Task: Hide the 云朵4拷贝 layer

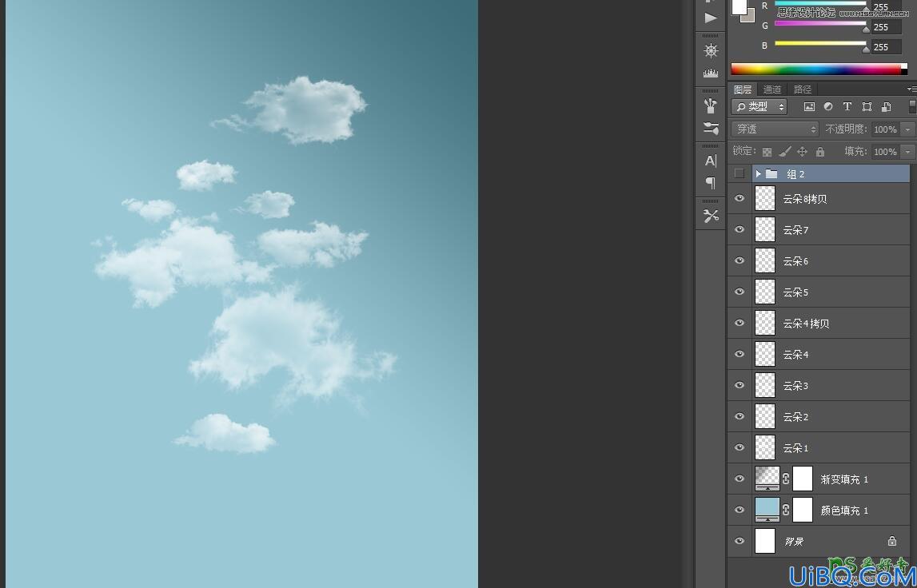Action: (x=740, y=323)
